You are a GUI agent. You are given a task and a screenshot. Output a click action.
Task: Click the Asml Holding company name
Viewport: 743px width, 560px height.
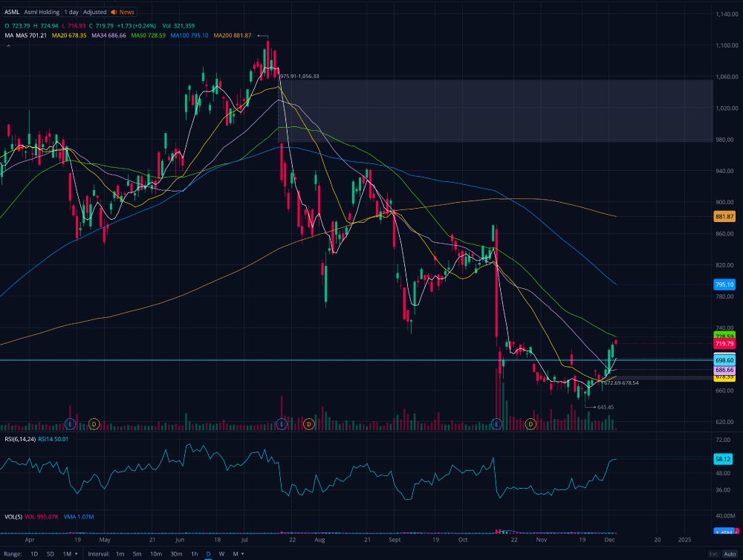pos(42,12)
